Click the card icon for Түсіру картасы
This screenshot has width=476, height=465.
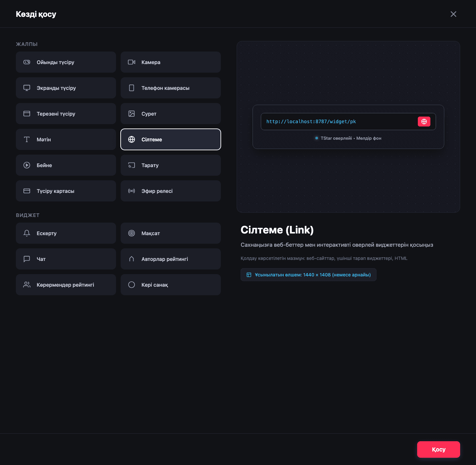(27, 191)
